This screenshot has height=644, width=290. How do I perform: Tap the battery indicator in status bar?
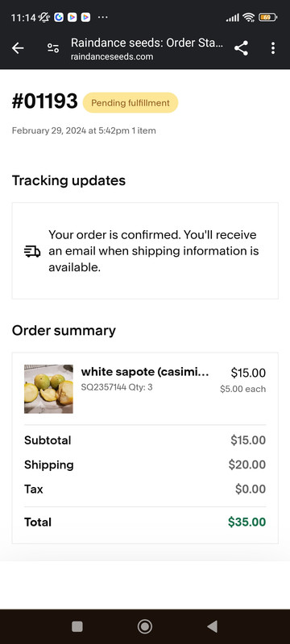point(267,17)
